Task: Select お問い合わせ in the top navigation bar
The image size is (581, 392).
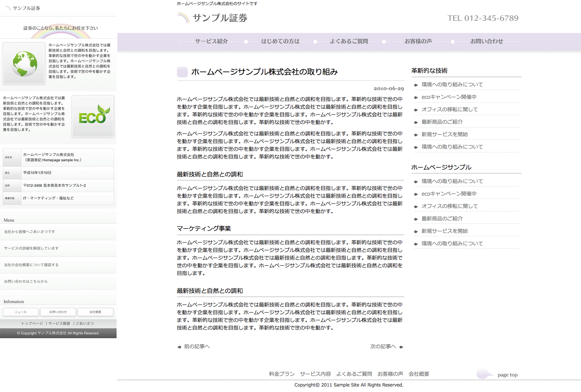Action: (486, 41)
